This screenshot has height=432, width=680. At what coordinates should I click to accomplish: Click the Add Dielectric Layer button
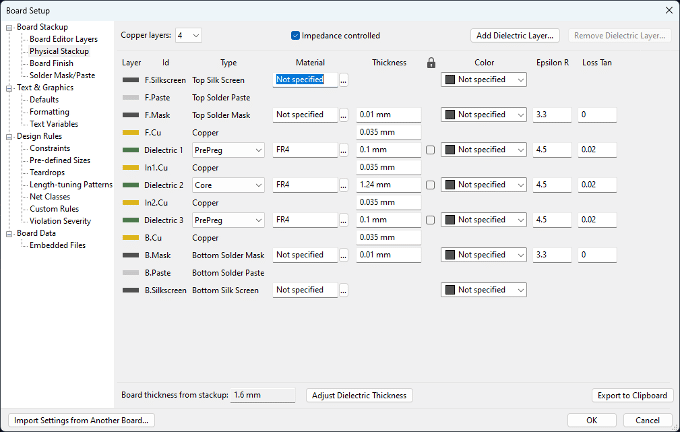[x=515, y=35]
